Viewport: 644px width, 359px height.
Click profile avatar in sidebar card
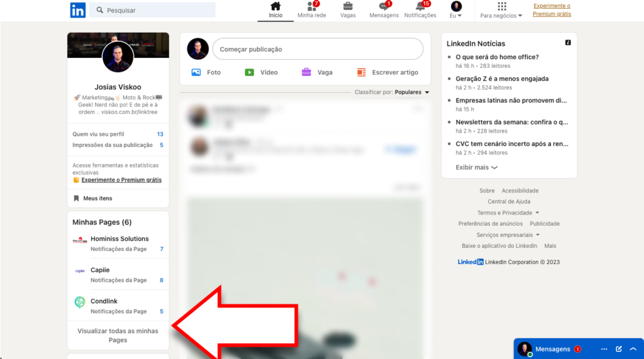click(x=118, y=57)
